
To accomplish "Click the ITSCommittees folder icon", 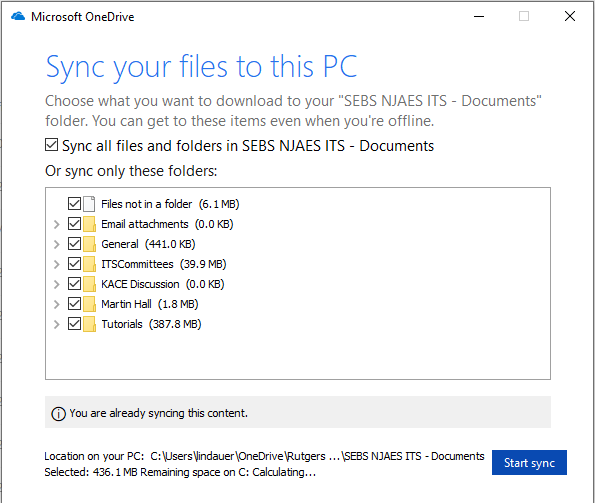I will [89, 264].
